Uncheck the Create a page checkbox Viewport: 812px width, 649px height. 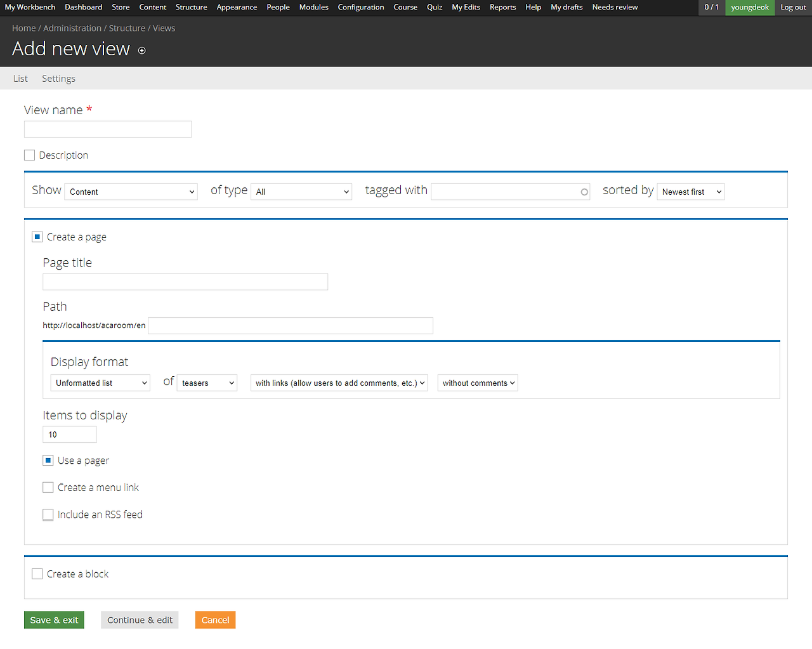pos(37,237)
